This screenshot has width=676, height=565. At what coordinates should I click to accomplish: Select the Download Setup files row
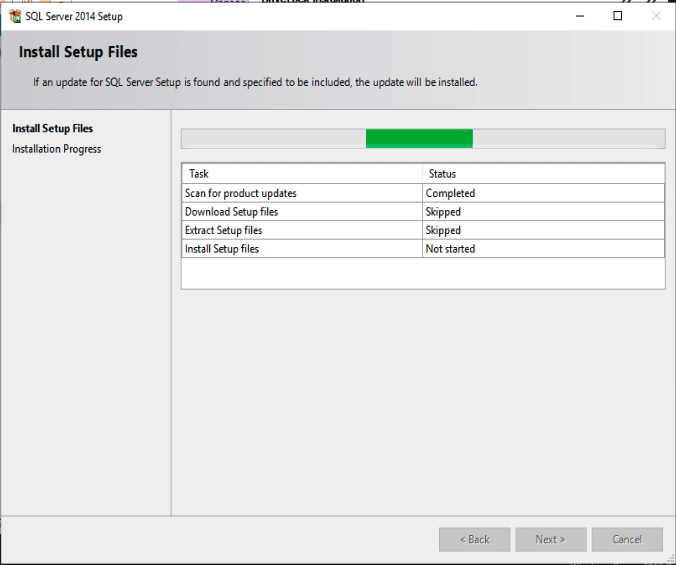point(232,212)
